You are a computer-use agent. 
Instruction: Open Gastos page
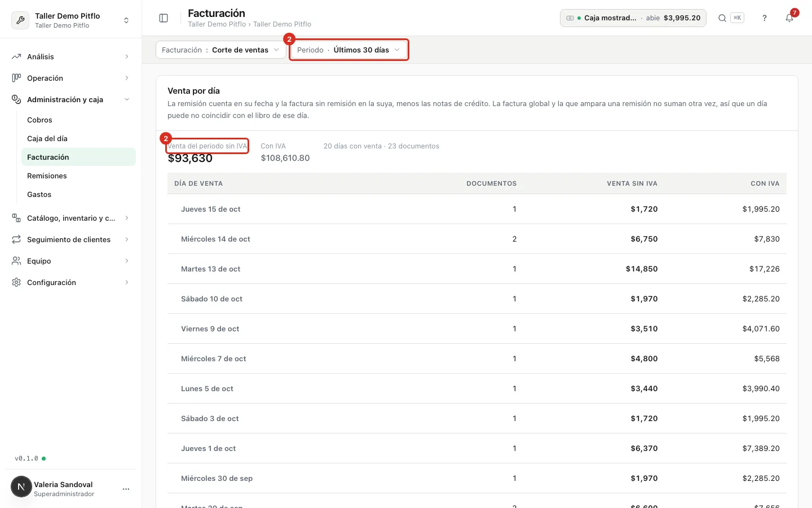pos(78,194)
